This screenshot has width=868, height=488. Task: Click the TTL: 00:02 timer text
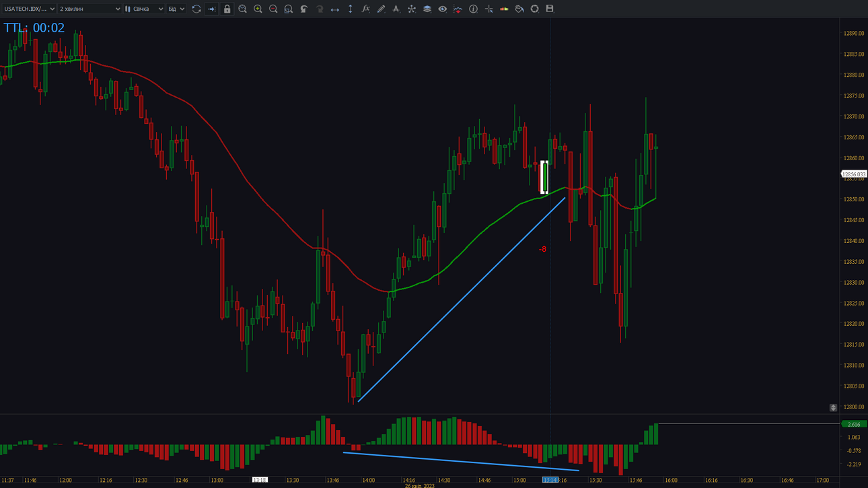click(34, 28)
